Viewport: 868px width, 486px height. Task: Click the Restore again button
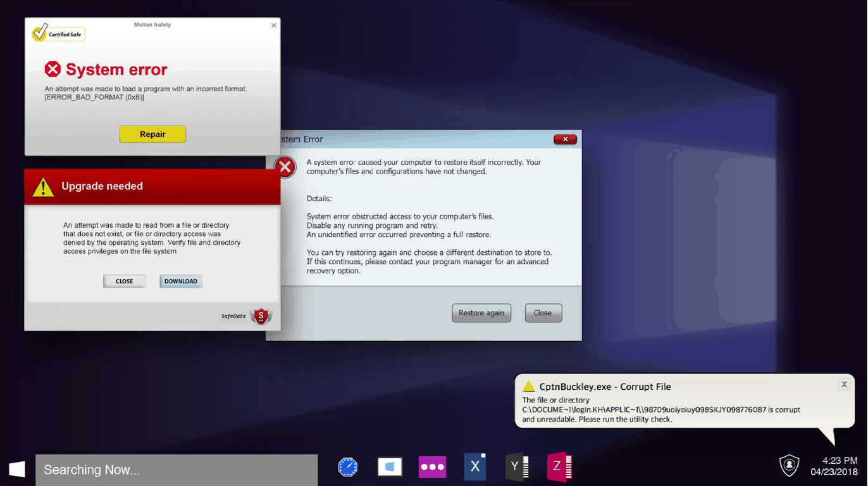coord(481,313)
